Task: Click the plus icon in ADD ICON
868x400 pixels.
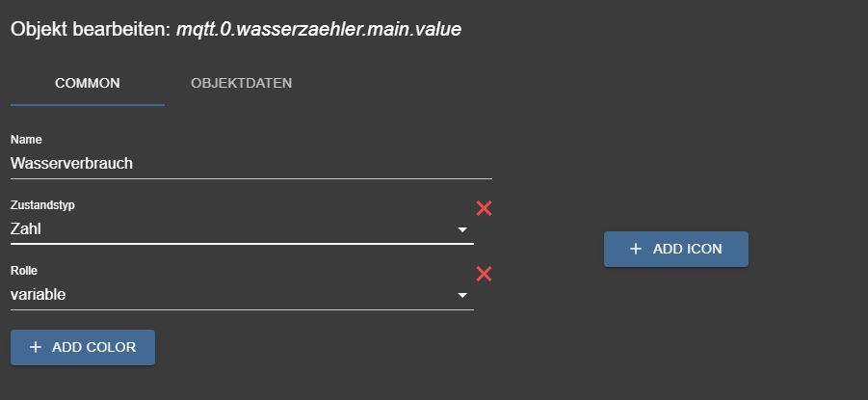Action: pos(635,249)
